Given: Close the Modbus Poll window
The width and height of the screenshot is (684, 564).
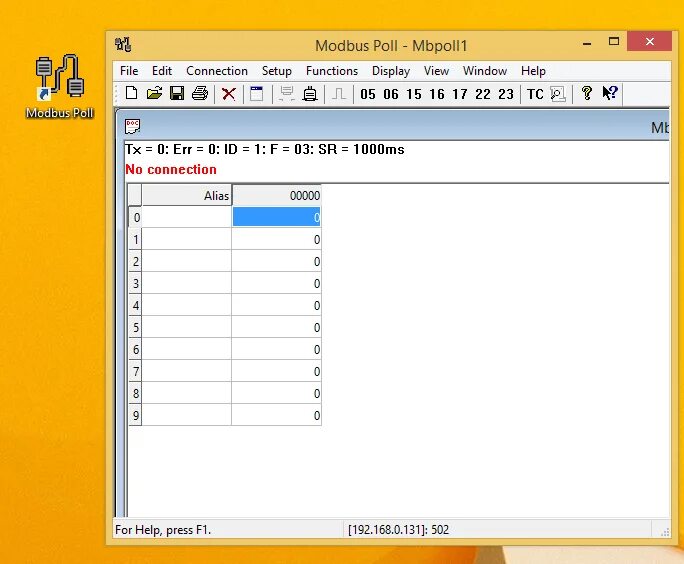Looking at the screenshot, I should pyautogui.click(x=650, y=41).
